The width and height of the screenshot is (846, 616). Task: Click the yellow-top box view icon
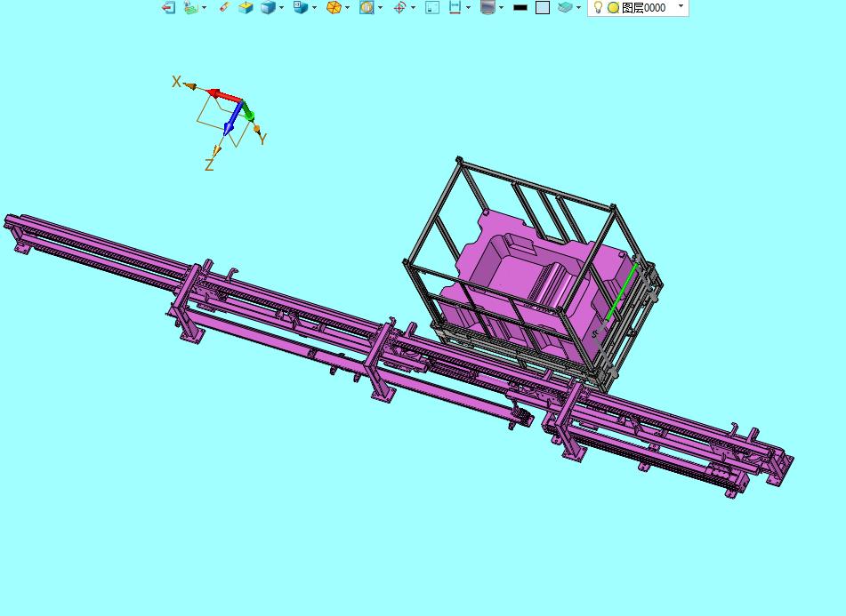click(x=246, y=7)
